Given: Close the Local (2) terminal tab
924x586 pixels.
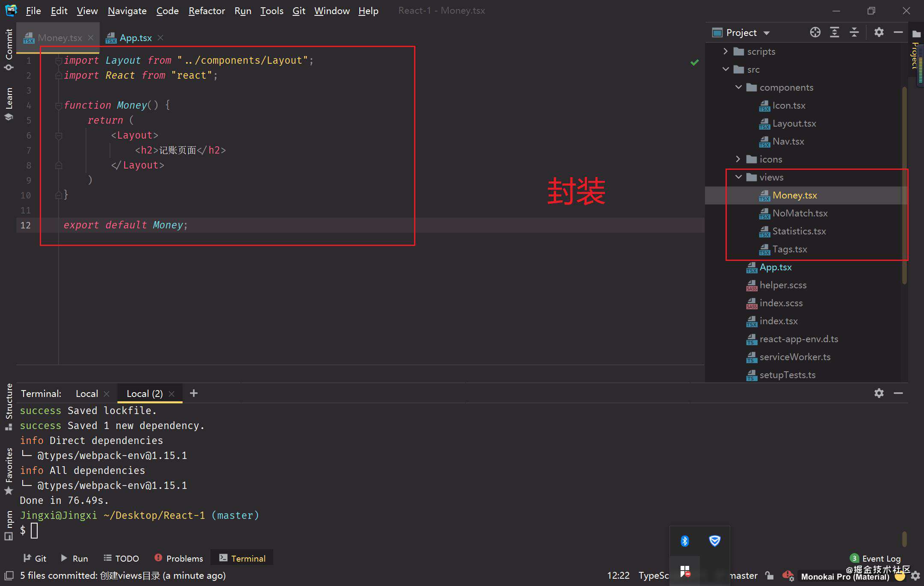Looking at the screenshot, I should 172,394.
